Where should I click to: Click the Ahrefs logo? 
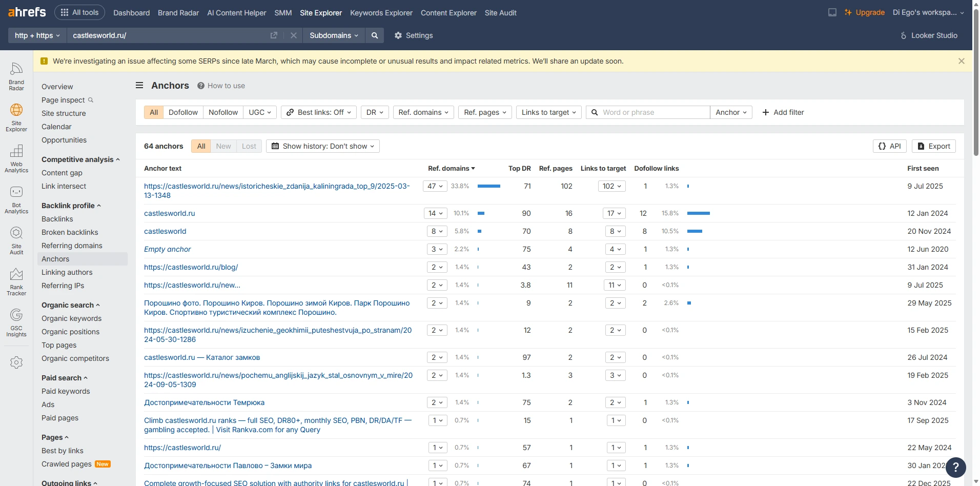click(x=27, y=12)
